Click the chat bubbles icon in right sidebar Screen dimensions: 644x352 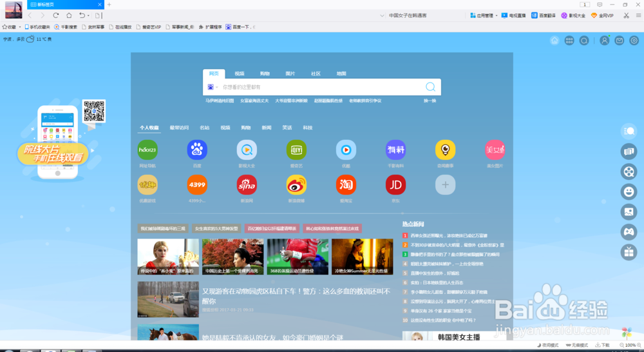[629, 152]
